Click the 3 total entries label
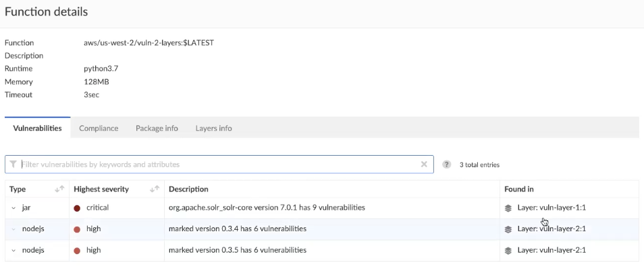This screenshot has height=269, width=644. point(480,165)
